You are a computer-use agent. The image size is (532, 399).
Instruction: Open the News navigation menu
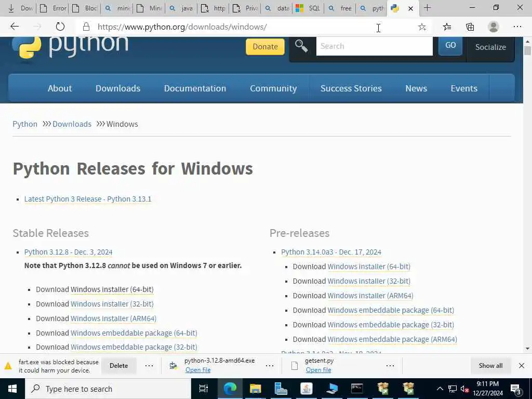(x=416, y=88)
